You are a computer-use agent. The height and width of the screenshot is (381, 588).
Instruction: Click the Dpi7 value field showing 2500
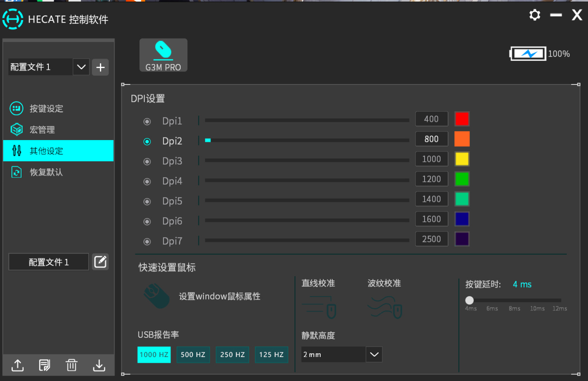tap(431, 239)
